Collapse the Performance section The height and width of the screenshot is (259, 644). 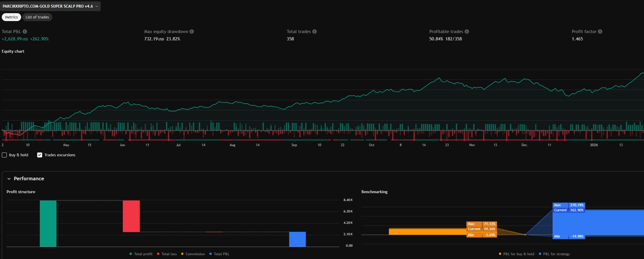[x=9, y=179]
